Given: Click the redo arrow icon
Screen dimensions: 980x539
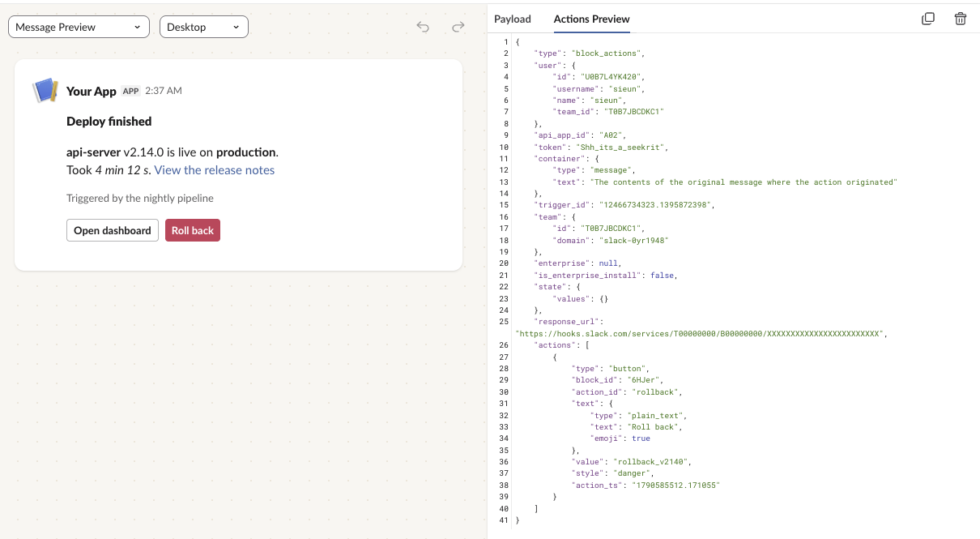Looking at the screenshot, I should (x=458, y=27).
